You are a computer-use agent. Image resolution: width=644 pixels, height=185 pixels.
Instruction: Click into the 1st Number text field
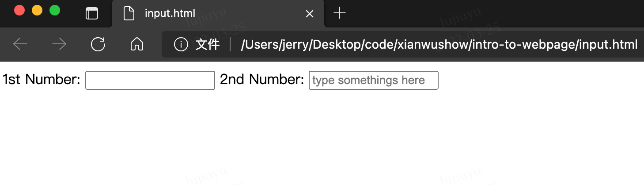point(150,80)
